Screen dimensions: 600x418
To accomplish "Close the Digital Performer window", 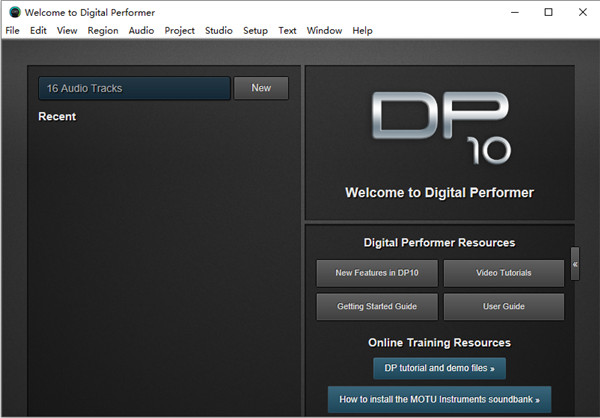I will point(582,12).
